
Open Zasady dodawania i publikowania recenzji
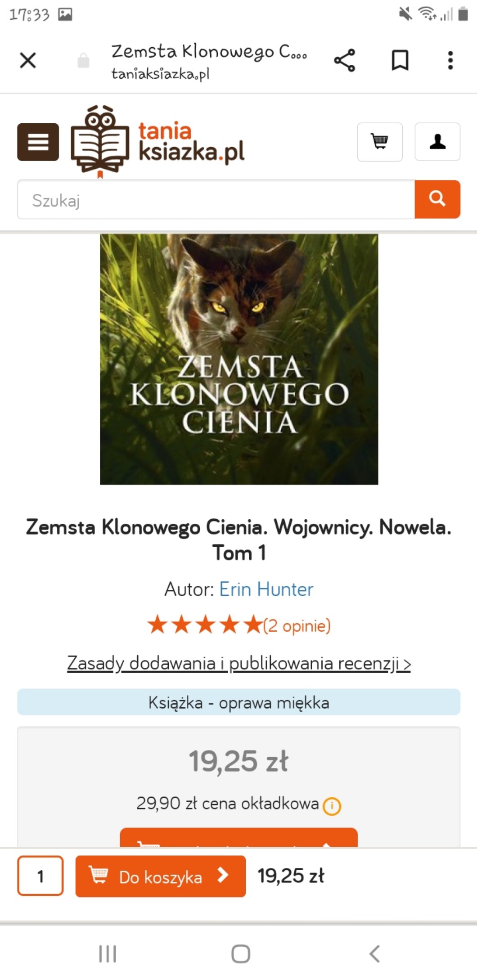(x=239, y=663)
